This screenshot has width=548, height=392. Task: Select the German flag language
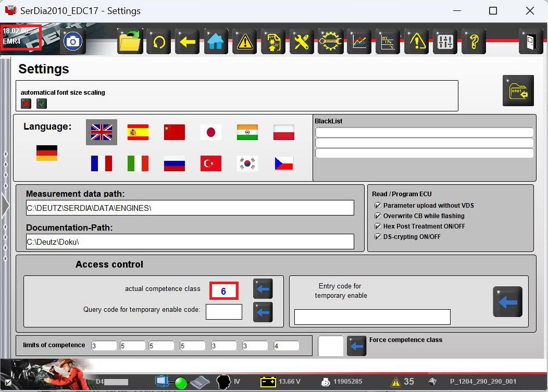46,153
